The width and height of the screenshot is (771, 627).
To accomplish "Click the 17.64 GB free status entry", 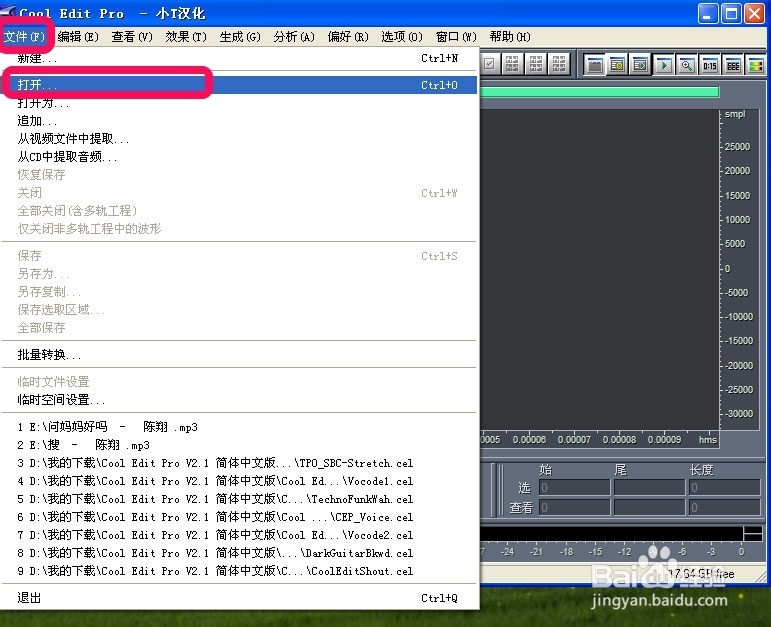I will click(x=701, y=573).
